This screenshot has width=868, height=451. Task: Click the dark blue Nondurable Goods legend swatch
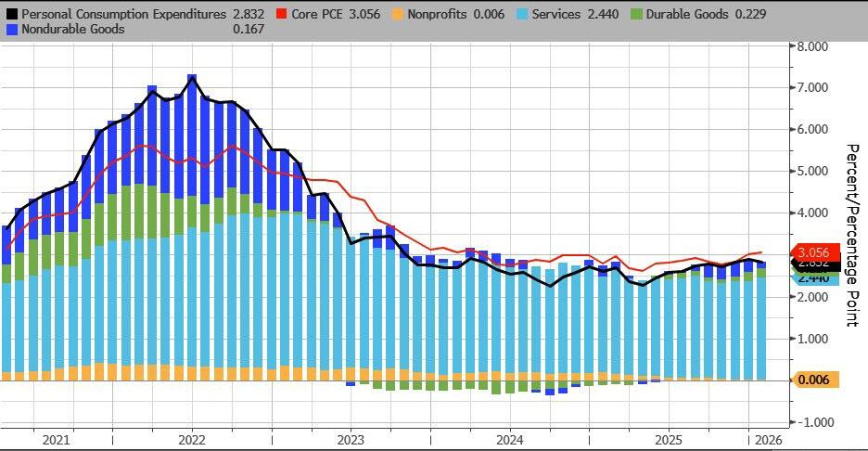click(x=10, y=30)
